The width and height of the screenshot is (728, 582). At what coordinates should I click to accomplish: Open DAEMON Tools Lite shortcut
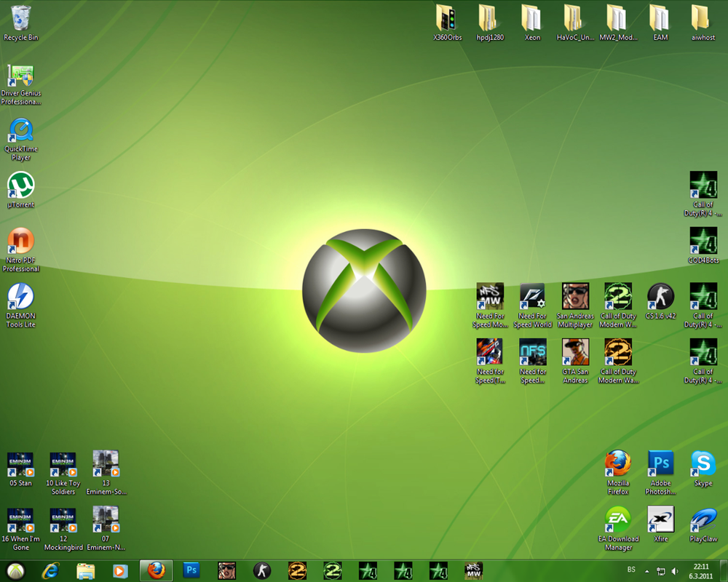tap(21, 297)
